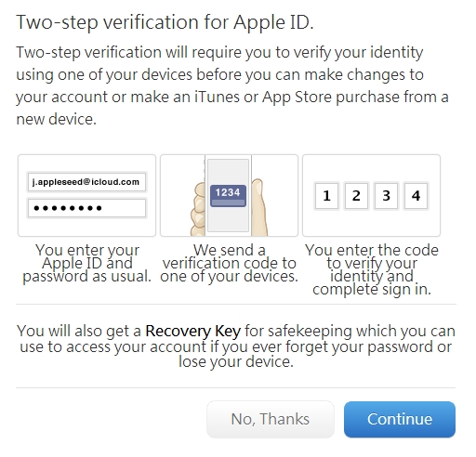Click the lose your device text line
476x457 pixels.
point(236,361)
